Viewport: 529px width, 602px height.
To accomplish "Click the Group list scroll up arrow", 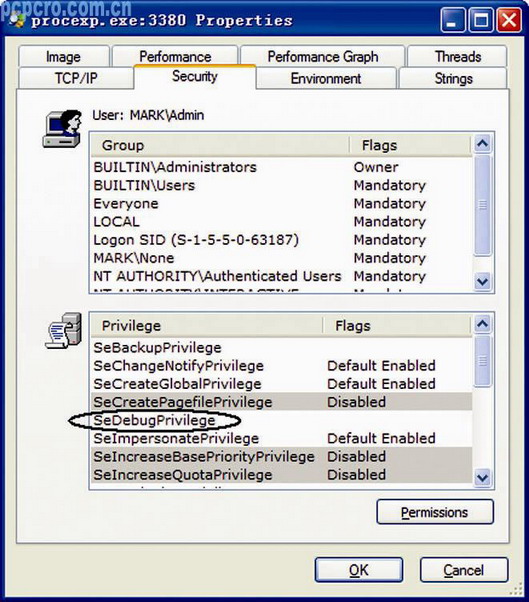I will click(x=482, y=144).
